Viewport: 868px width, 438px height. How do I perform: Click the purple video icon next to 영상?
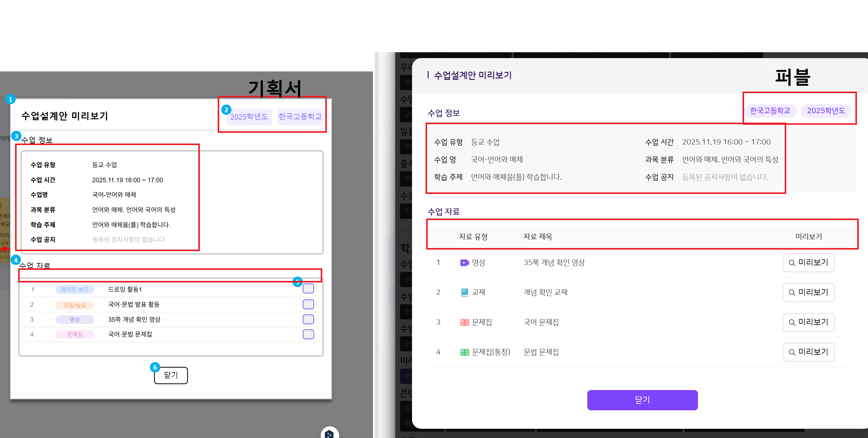pos(464,263)
